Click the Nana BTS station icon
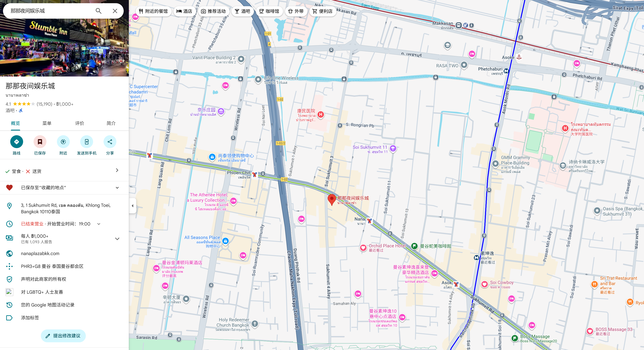644x350 pixels. (369, 221)
